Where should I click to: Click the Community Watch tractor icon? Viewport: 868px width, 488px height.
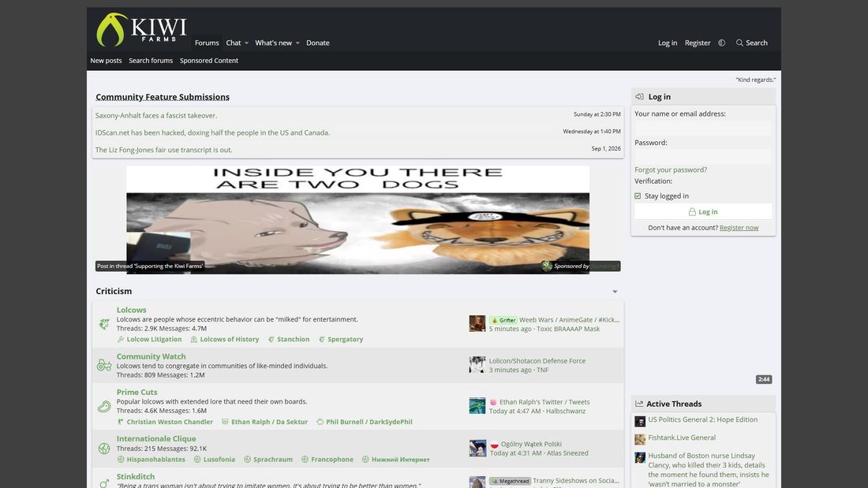point(104,365)
